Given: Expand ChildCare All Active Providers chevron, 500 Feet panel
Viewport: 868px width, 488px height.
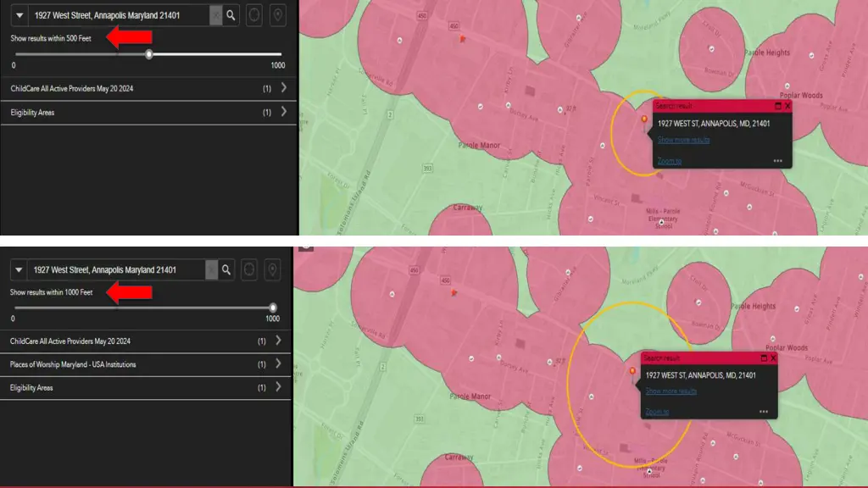Looking at the screenshot, I should coord(283,88).
